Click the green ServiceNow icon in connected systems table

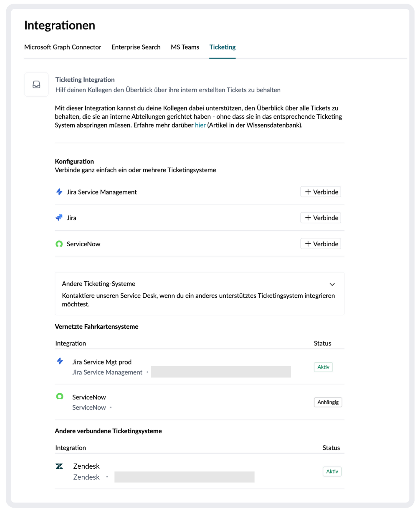tap(60, 396)
